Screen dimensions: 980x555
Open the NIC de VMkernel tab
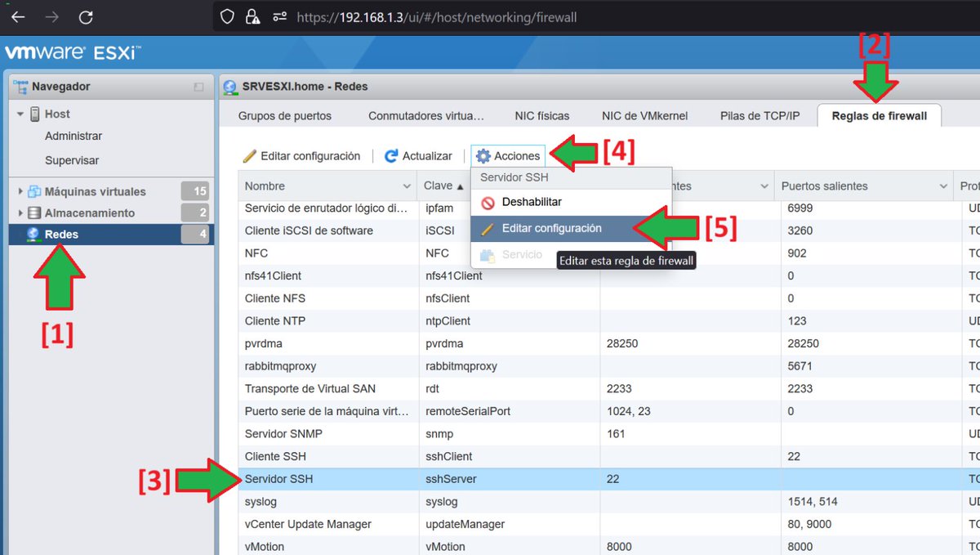click(645, 116)
